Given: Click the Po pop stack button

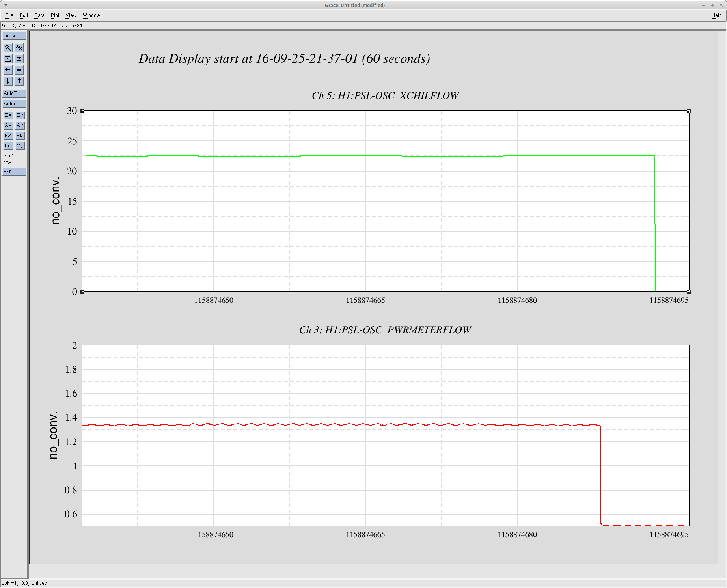Looking at the screenshot, I should click(x=8, y=146).
